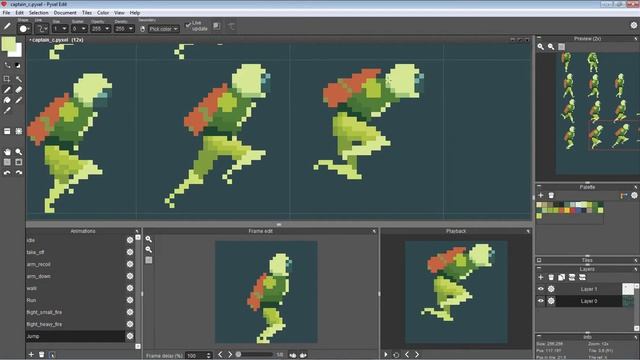Viewport: 640px width, 360px height.
Task: Click the secondary white color swatch
Action: tap(16, 51)
